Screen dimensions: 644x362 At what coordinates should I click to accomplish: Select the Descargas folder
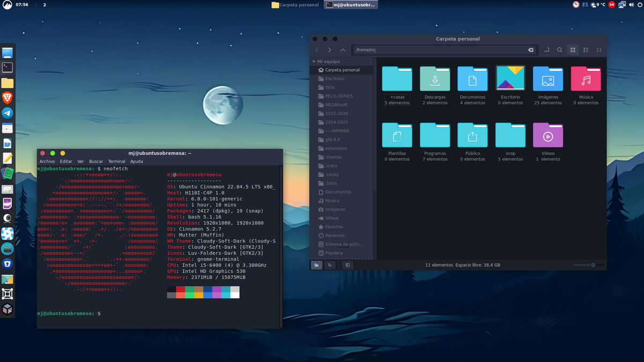pyautogui.click(x=435, y=86)
